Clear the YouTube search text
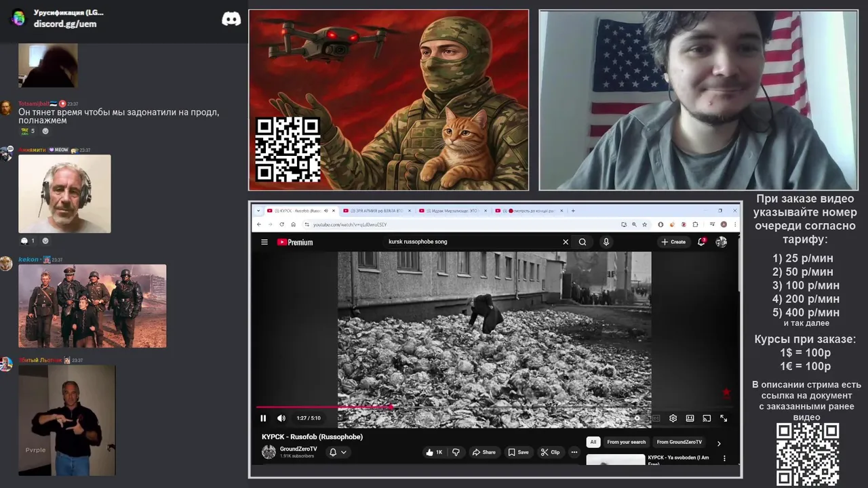 566,242
